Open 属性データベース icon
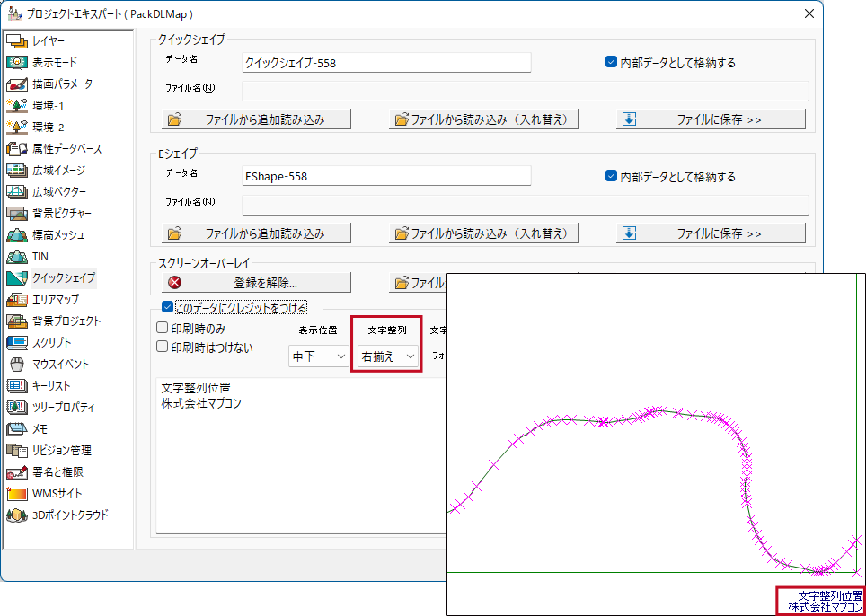Screen dimensions: 866x616 pyautogui.click(x=16, y=148)
